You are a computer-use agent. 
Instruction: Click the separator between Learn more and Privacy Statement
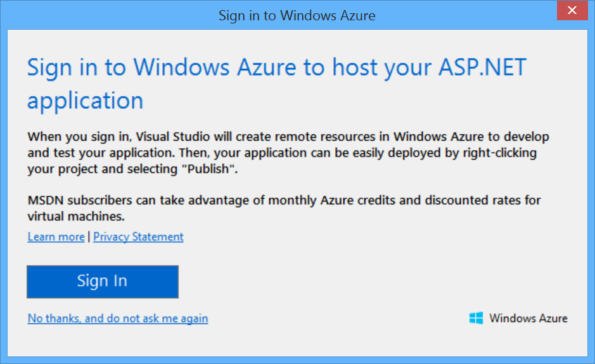(x=89, y=237)
